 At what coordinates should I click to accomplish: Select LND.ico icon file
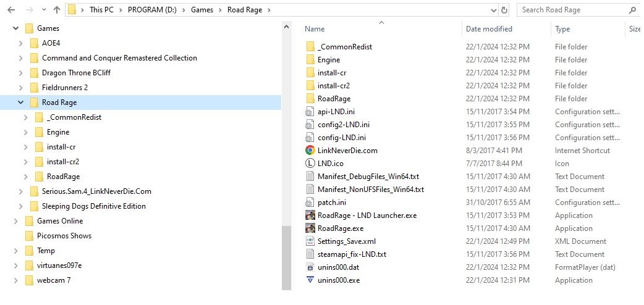click(x=310, y=164)
